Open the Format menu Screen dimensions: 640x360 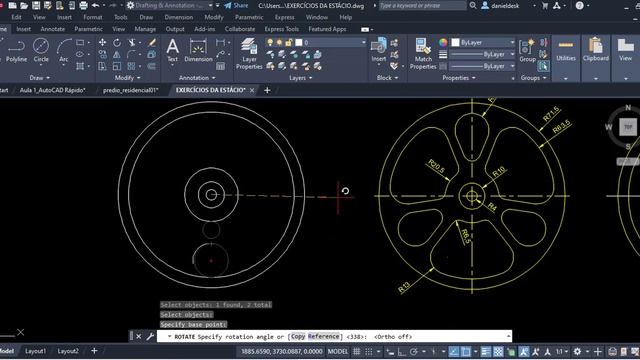tap(93, 17)
